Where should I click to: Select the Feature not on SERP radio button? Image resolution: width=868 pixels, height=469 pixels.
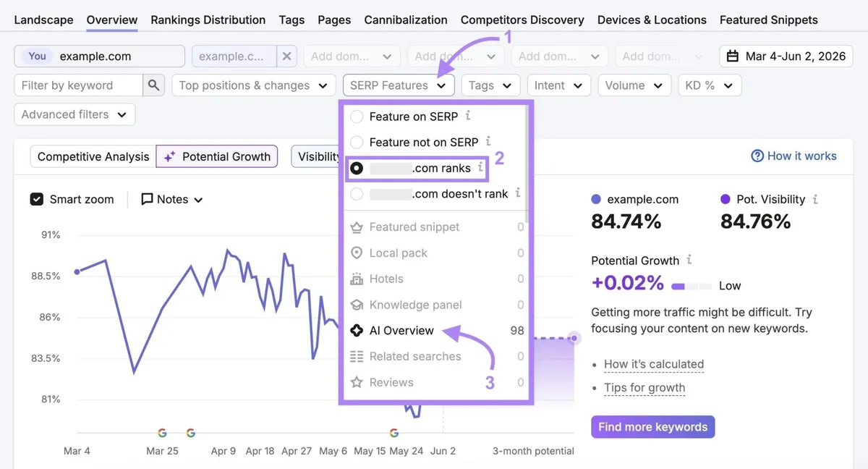(x=357, y=142)
